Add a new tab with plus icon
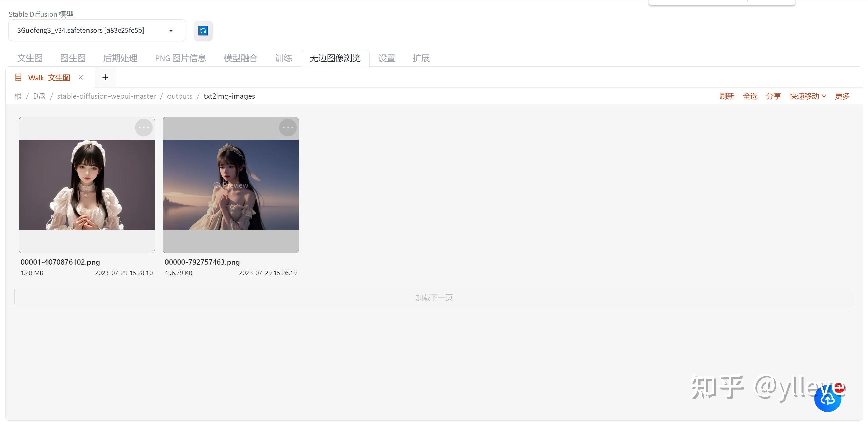The width and height of the screenshot is (868, 426). click(x=105, y=77)
